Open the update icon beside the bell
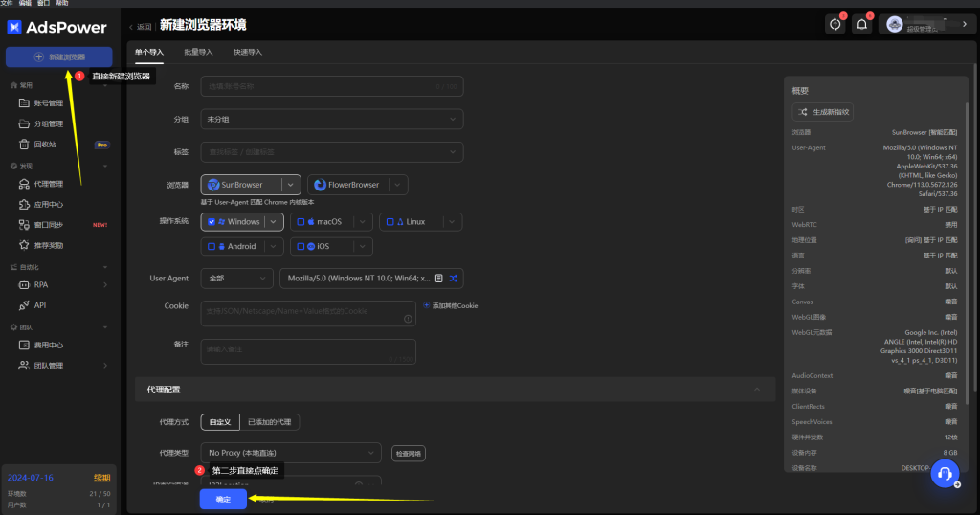 [835, 25]
